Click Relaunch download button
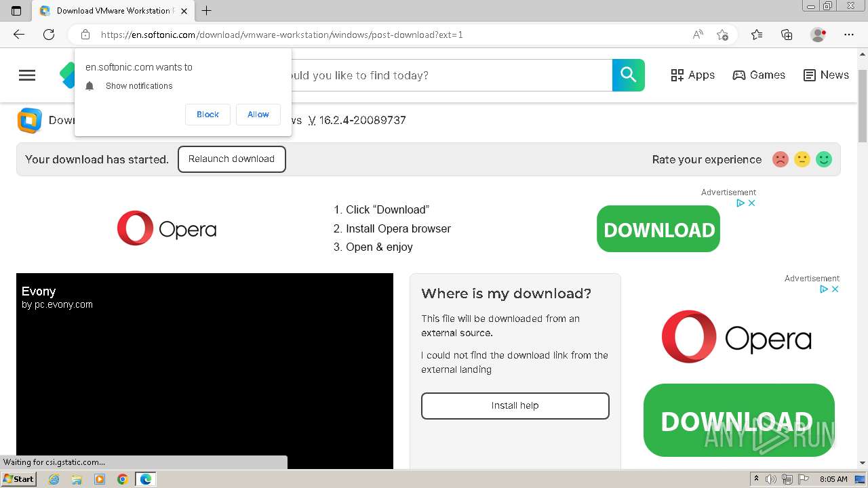This screenshot has width=868, height=488. tap(231, 159)
